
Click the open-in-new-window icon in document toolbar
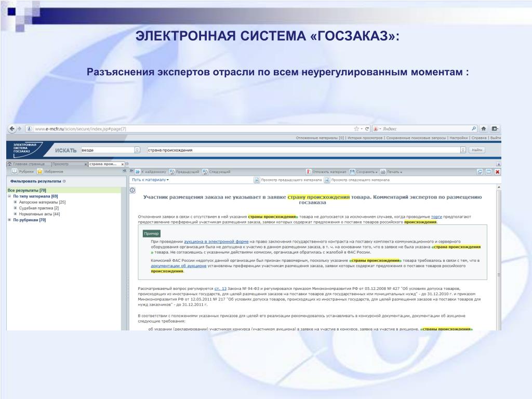tap(480, 172)
